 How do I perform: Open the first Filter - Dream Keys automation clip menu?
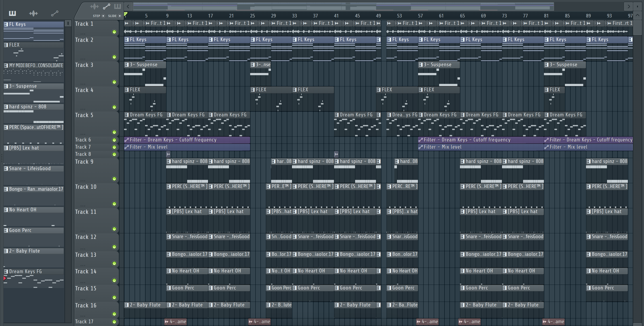[x=127, y=140]
